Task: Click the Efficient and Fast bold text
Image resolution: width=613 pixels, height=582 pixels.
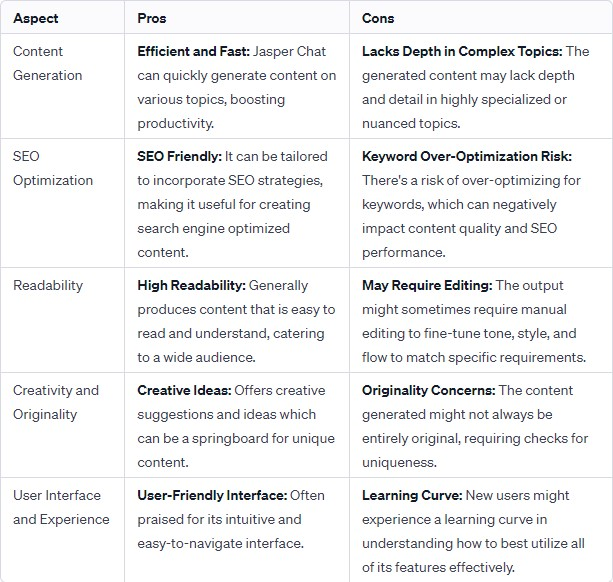Action: tap(193, 51)
